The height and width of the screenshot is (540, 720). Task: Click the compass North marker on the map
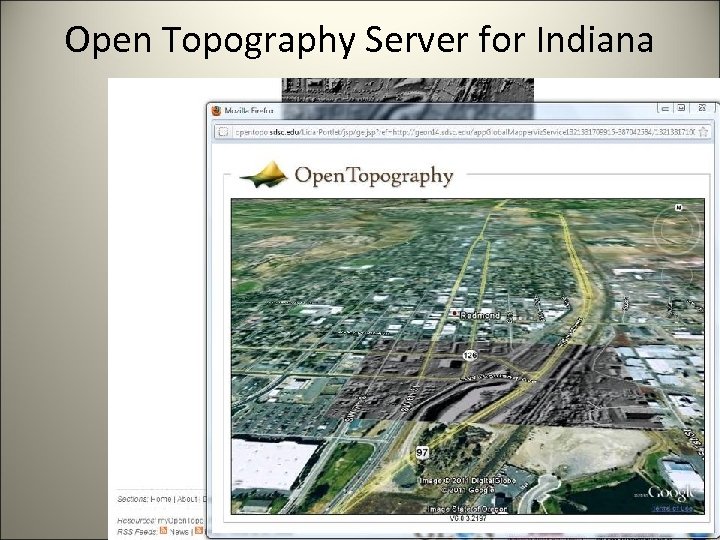(679, 208)
